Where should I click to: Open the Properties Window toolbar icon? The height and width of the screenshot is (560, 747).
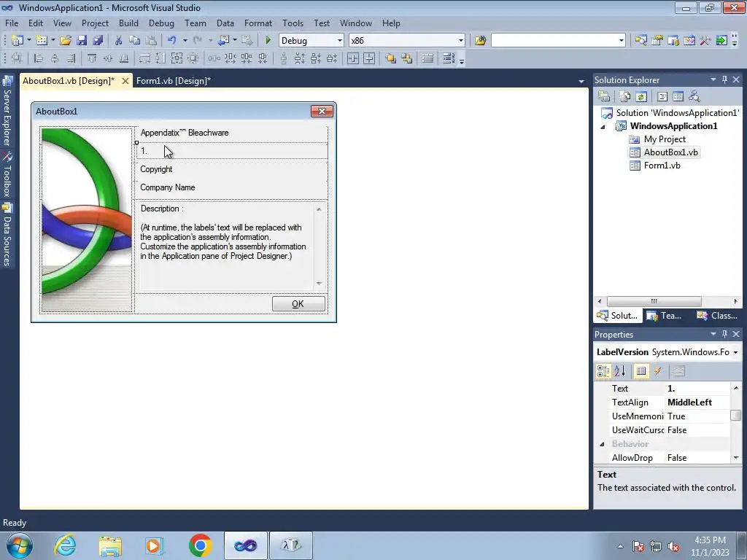click(657, 41)
